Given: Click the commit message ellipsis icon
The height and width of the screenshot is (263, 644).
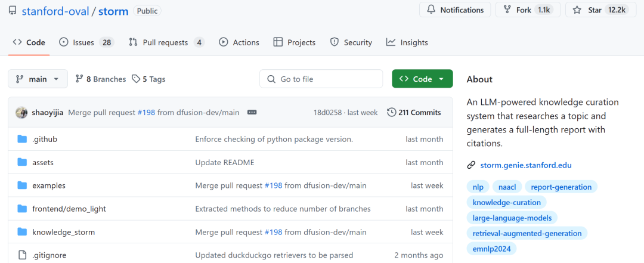Looking at the screenshot, I should (x=252, y=112).
